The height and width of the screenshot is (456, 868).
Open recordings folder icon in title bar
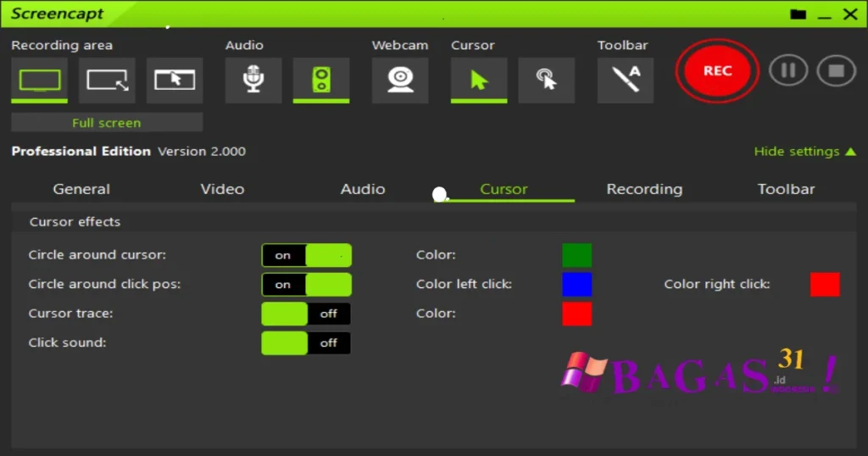click(798, 14)
